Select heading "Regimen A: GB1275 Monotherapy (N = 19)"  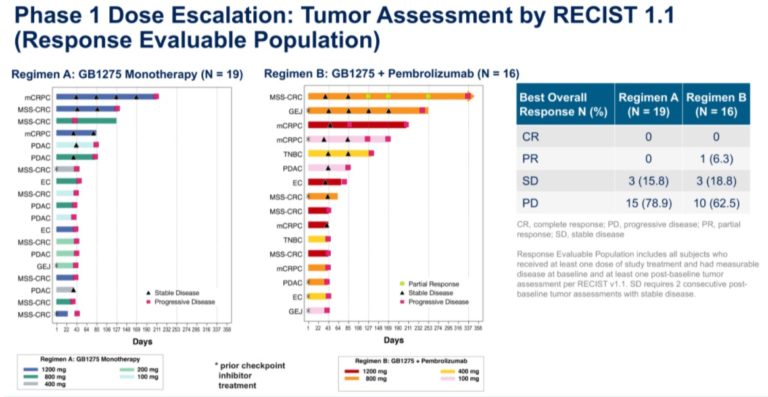coord(127,74)
